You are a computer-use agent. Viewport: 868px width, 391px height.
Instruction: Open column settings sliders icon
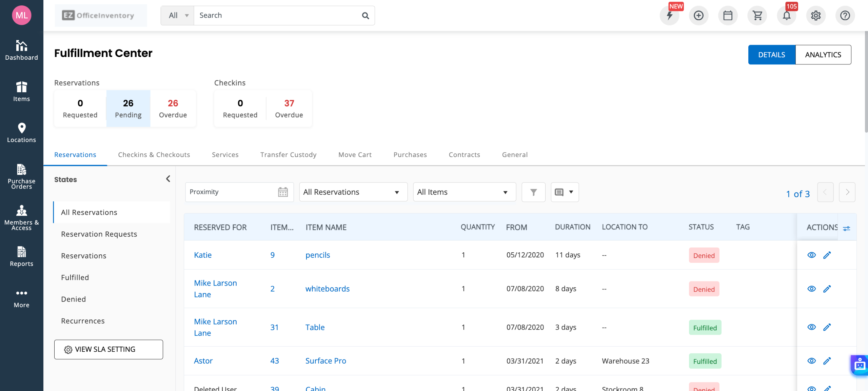tap(847, 228)
